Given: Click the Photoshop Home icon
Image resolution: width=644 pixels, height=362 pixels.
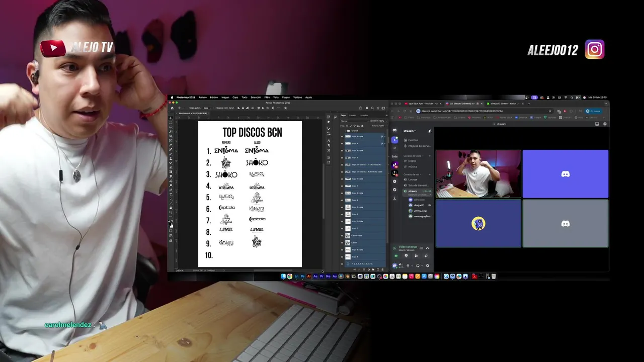Looking at the screenshot, I should 172,108.
